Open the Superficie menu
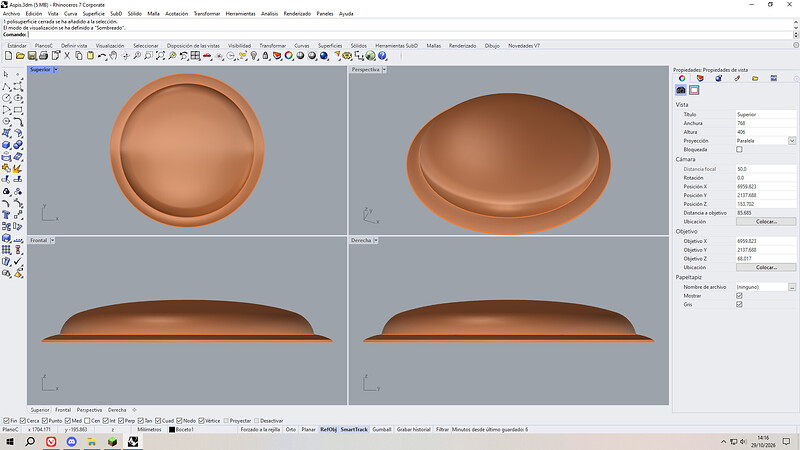Image resolution: width=800 pixels, height=450 pixels. click(93, 14)
